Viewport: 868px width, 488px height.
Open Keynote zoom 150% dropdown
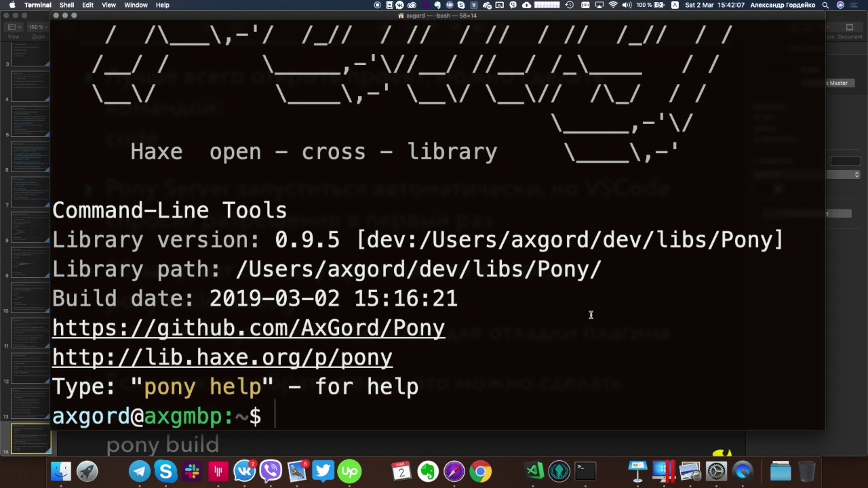click(x=37, y=27)
